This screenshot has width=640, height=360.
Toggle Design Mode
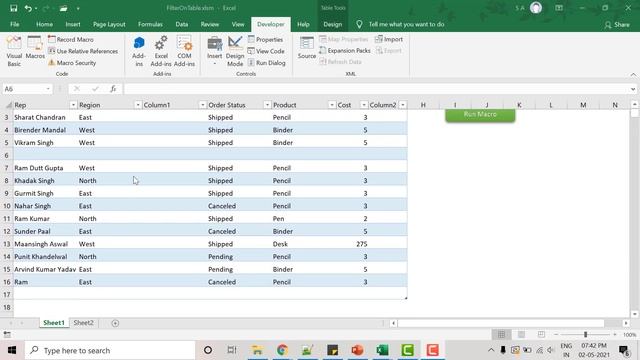click(235, 51)
